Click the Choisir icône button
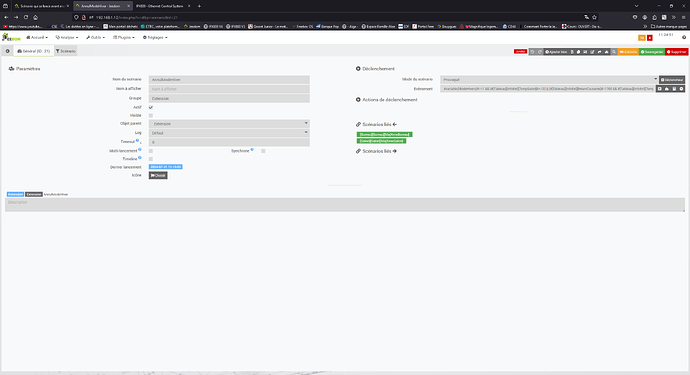The width and height of the screenshot is (690, 375). (158, 175)
